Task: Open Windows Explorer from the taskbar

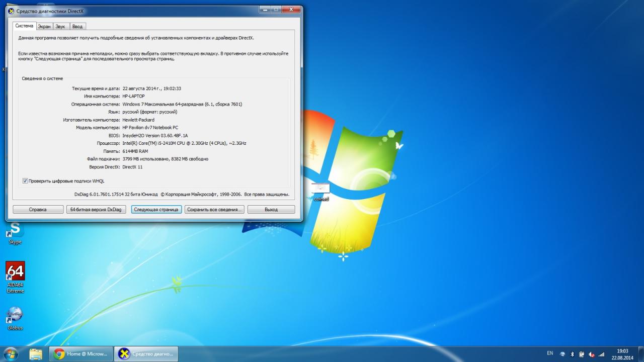Action: point(36,354)
